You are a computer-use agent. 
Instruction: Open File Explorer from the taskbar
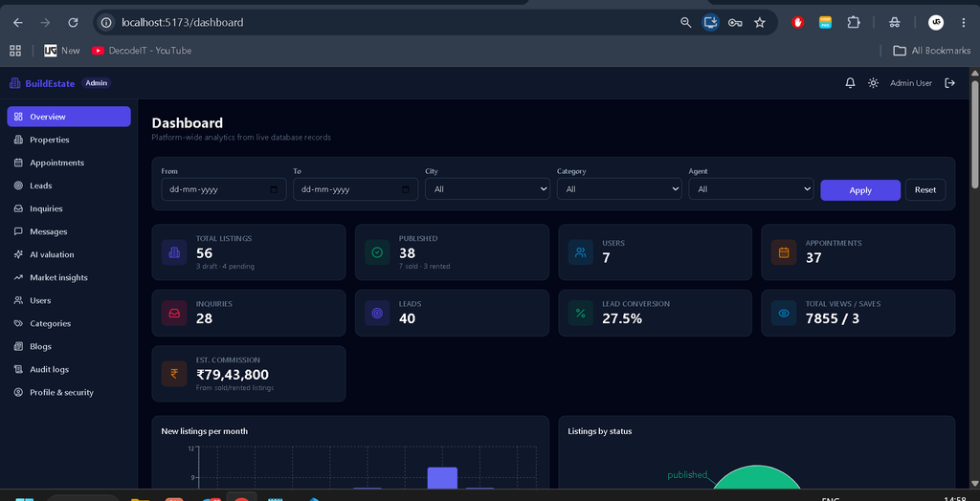140,499
